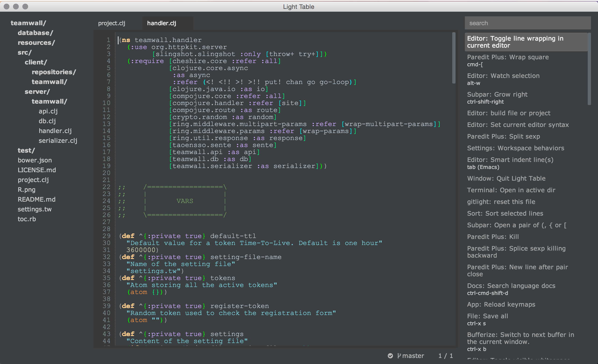598x364 pixels.
Task: Collapse teamwall/ folder under server/
Action: click(x=49, y=101)
